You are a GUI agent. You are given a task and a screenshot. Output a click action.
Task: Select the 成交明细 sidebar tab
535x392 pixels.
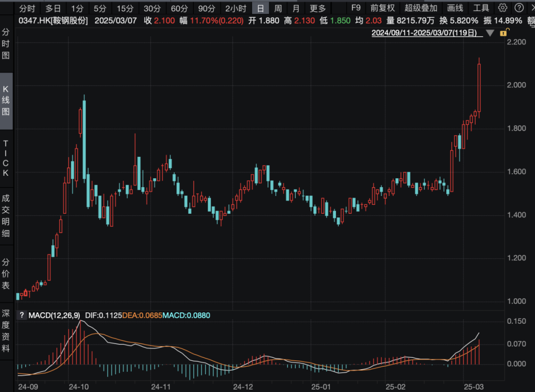(x=6, y=216)
